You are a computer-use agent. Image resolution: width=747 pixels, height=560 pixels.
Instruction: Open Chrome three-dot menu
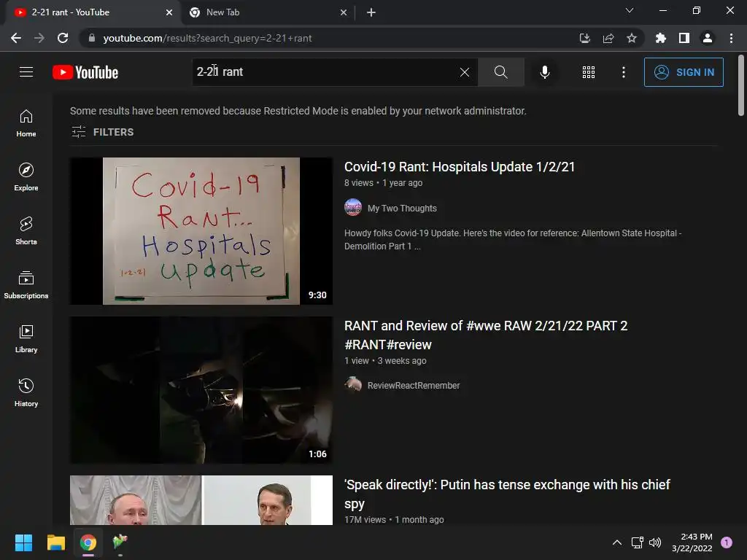click(731, 38)
